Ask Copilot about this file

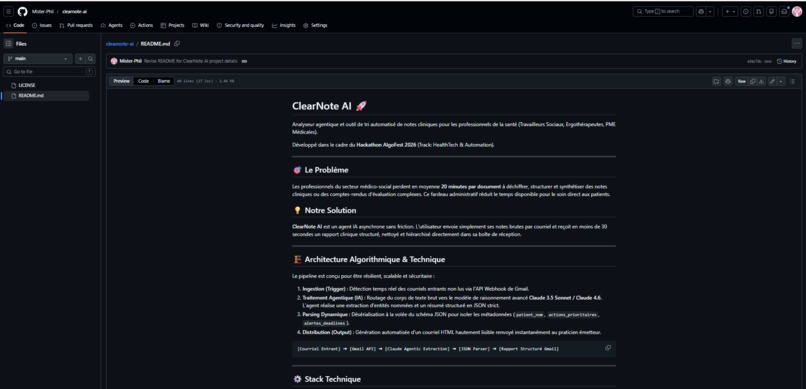(728, 81)
